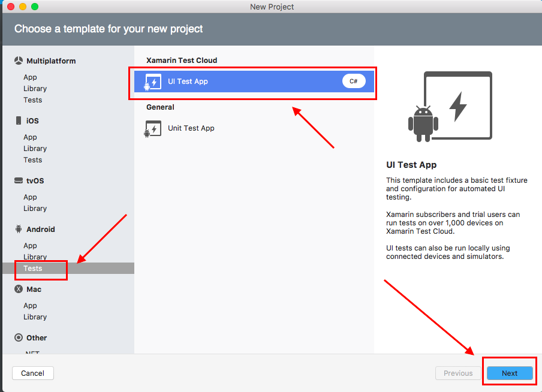Screen dimensions: 542x392
Task: Click "Choose a template for your new project" heading
Action: point(109,29)
